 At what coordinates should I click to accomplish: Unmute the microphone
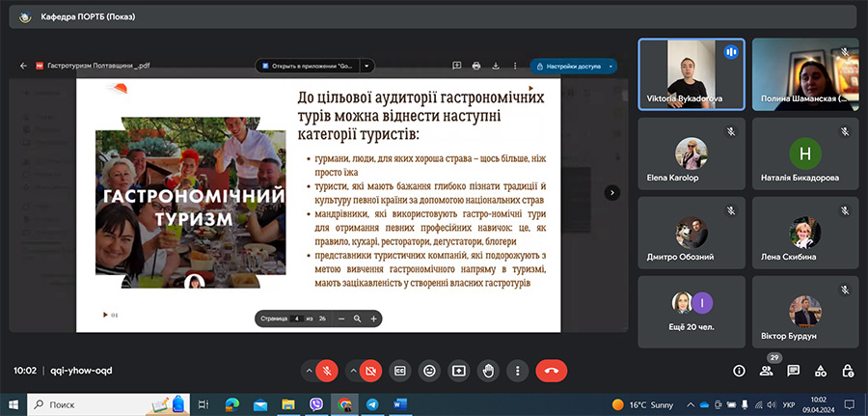(x=328, y=370)
